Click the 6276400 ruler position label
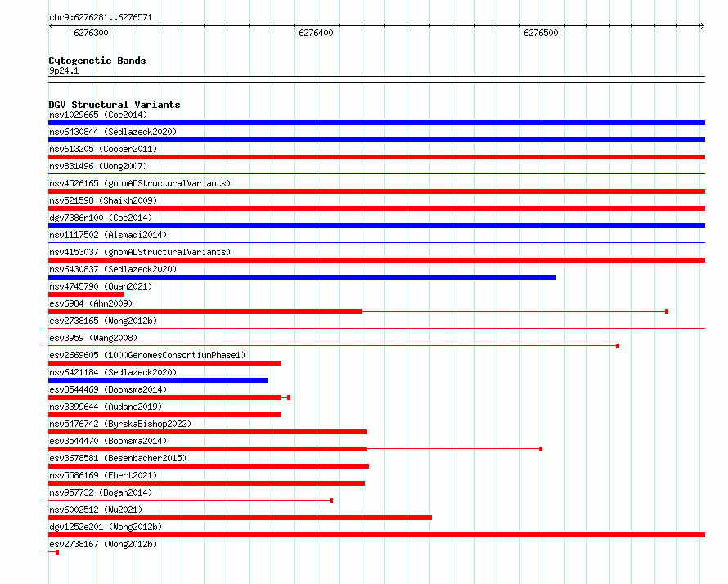Screen dimensions: 728x584 tap(316, 33)
